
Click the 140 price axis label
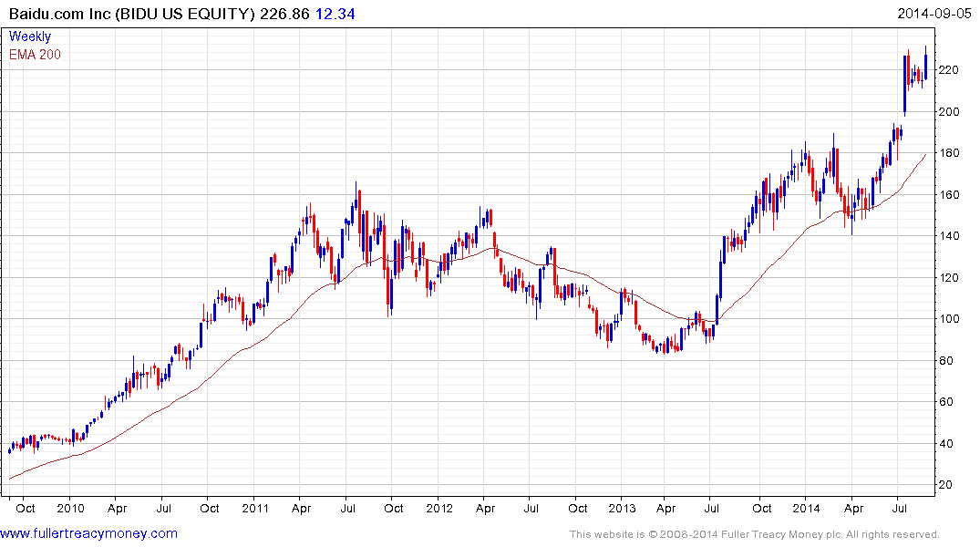pyautogui.click(x=949, y=236)
